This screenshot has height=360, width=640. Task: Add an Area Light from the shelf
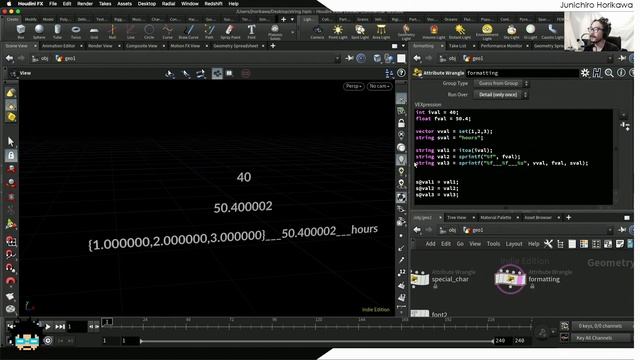tap(381, 31)
